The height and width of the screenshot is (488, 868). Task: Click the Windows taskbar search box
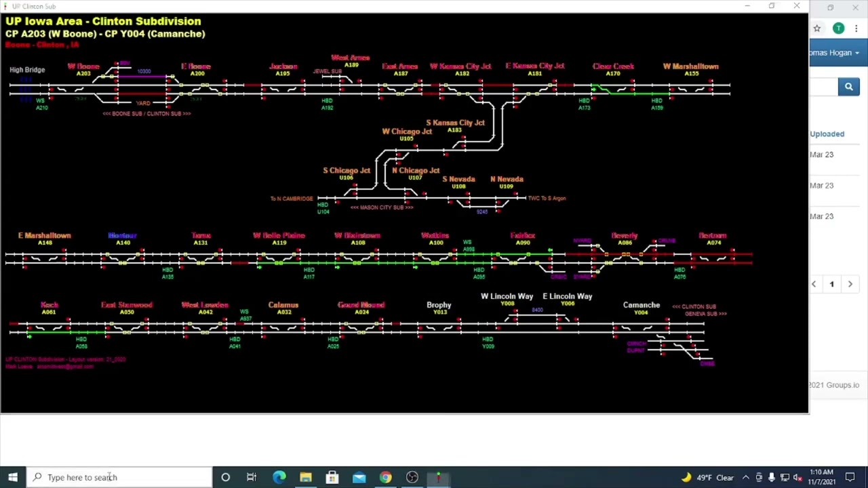(119, 477)
